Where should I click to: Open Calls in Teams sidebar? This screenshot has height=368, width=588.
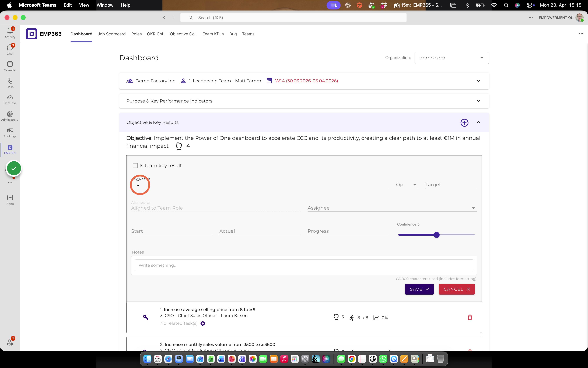10,83
